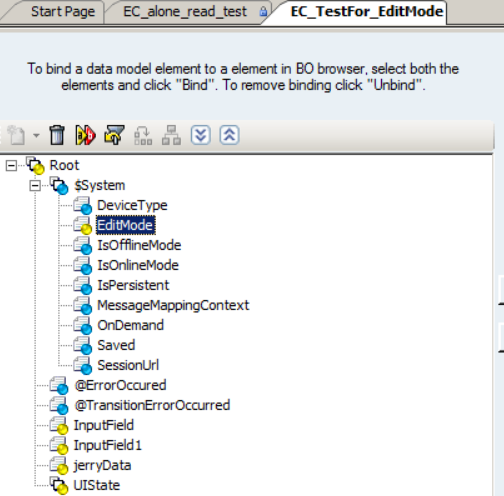
Task: Click the yellow-red bind arrow toolbar icon
Action: pyautogui.click(x=85, y=135)
